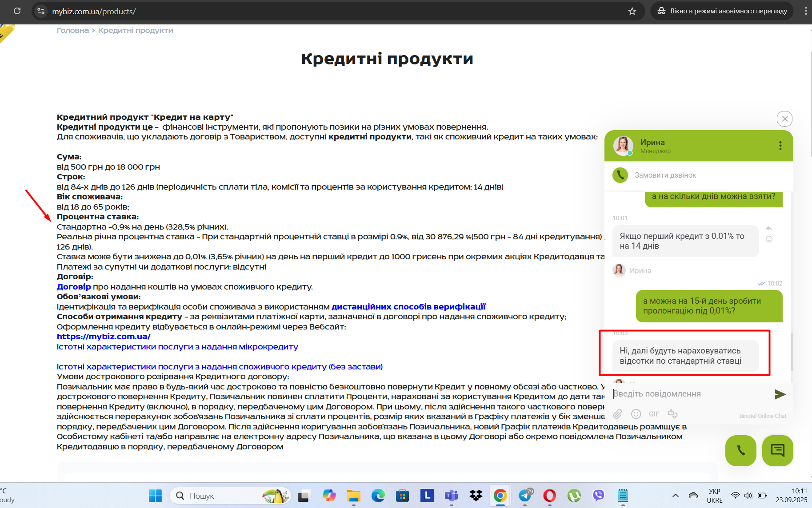Image resolution: width=812 pixels, height=508 pixels.
Task: Open Microsoft Store from the taskbar
Action: pos(403,496)
